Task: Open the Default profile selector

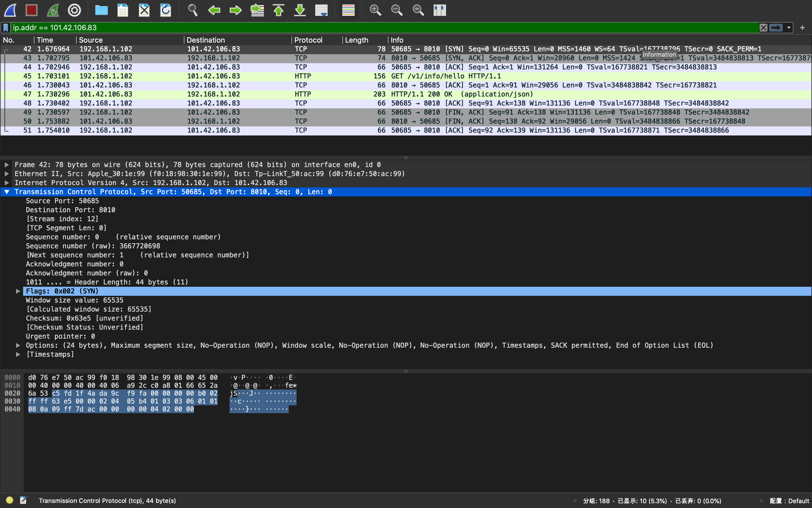Action: pos(789,501)
